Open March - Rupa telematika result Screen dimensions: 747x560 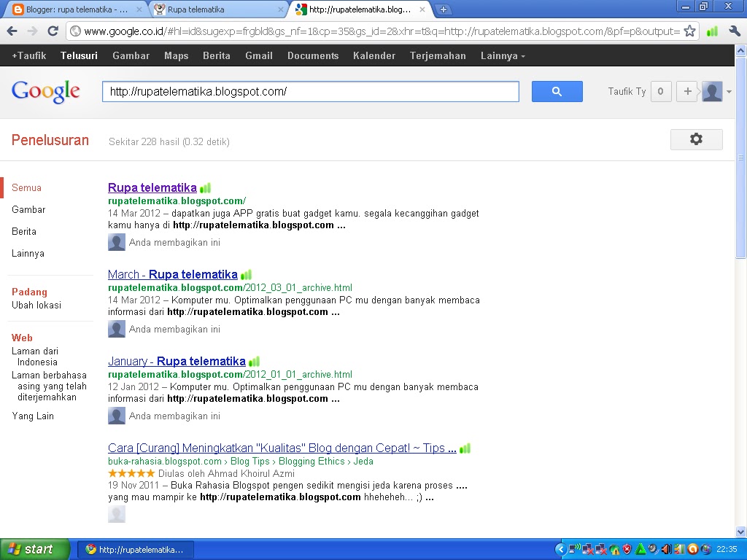[173, 274]
